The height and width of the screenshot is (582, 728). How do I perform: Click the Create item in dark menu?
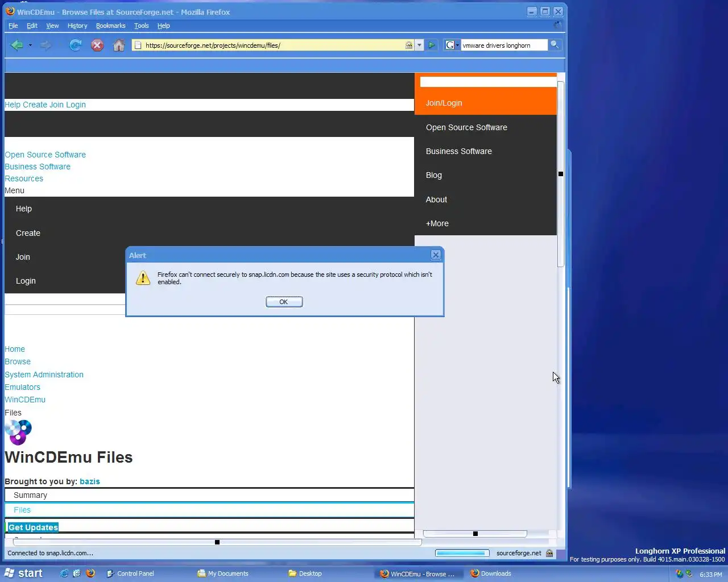coord(28,233)
